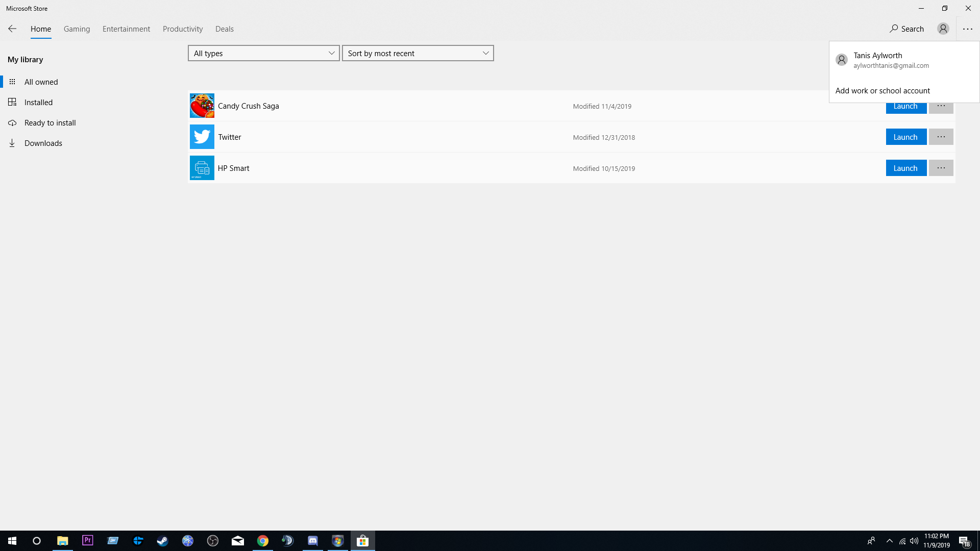
Task: Open Candy Crush Saga app icon
Action: click(202, 106)
